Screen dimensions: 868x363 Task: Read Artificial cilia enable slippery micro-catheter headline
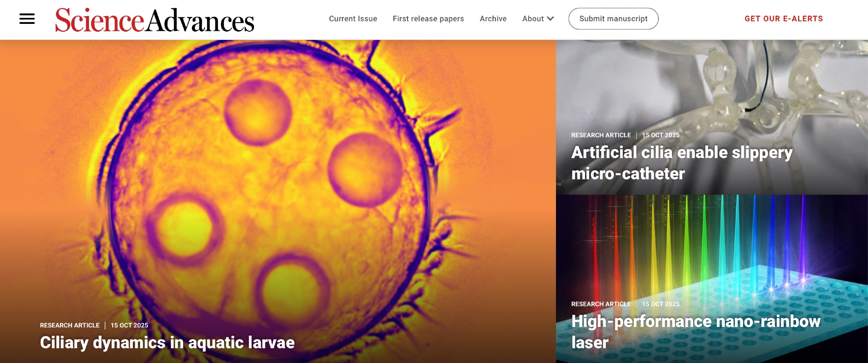pos(681,163)
